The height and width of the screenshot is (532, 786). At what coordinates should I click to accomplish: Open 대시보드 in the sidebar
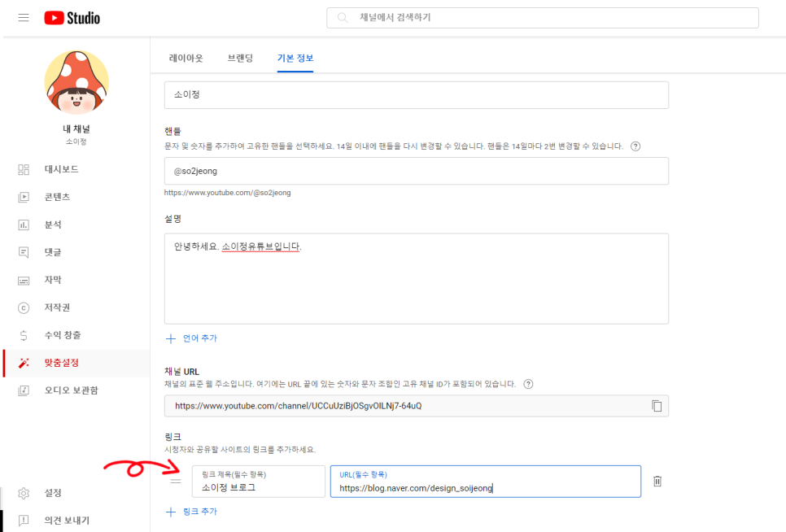click(x=61, y=169)
